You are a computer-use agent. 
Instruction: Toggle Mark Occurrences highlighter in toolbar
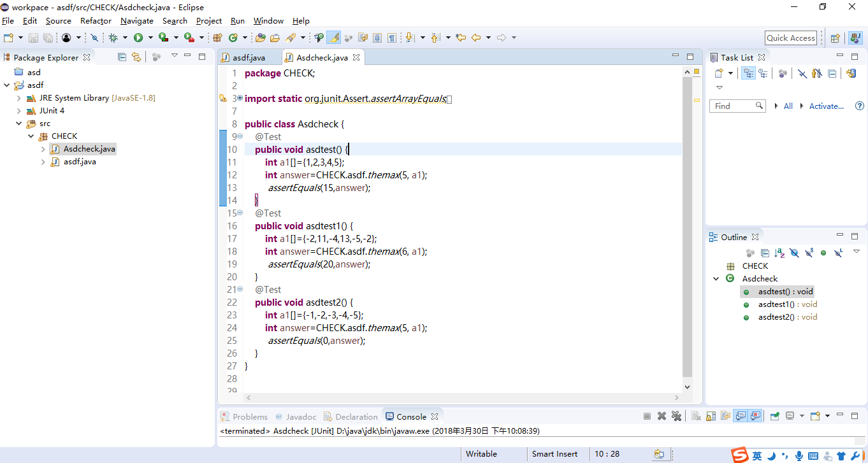tap(333, 38)
